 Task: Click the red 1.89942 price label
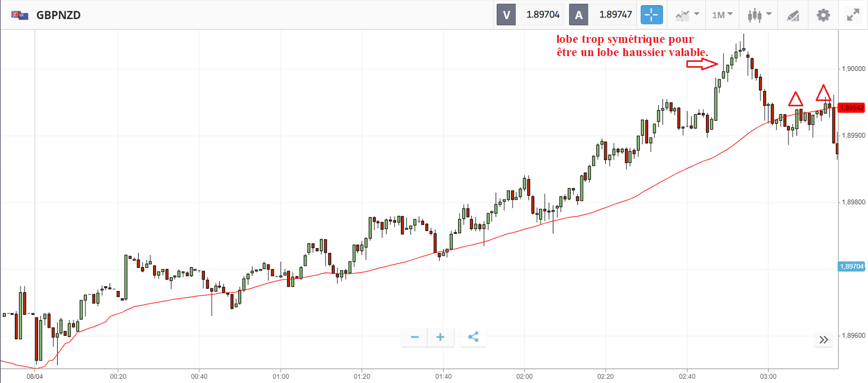[x=852, y=108]
